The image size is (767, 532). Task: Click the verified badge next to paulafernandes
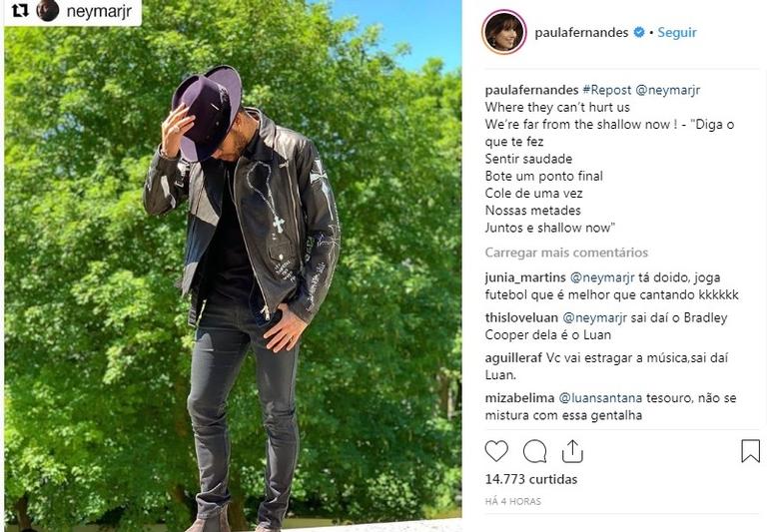pyautogui.click(x=639, y=32)
